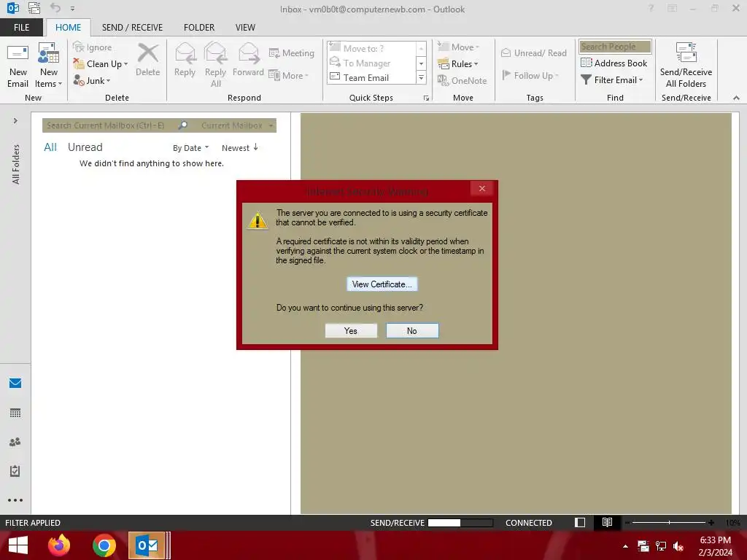Open the Junk dropdown
Image resolution: width=747 pixels, height=560 pixels.
(x=92, y=80)
